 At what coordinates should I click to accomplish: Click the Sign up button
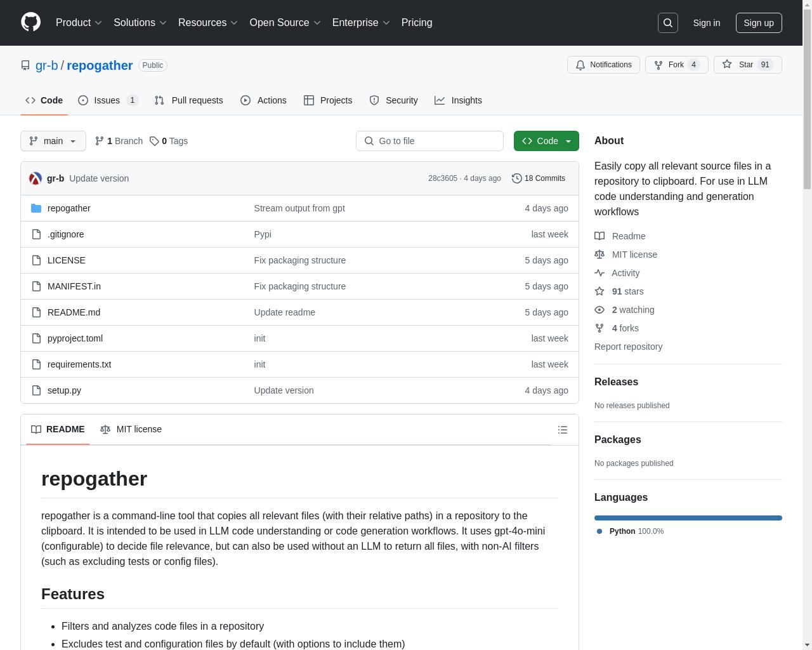coord(759,23)
